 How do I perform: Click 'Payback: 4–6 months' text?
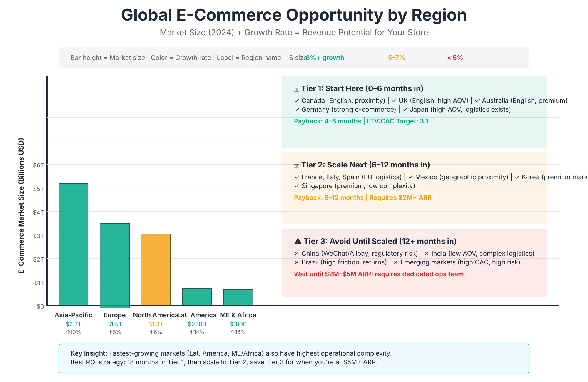328,121
